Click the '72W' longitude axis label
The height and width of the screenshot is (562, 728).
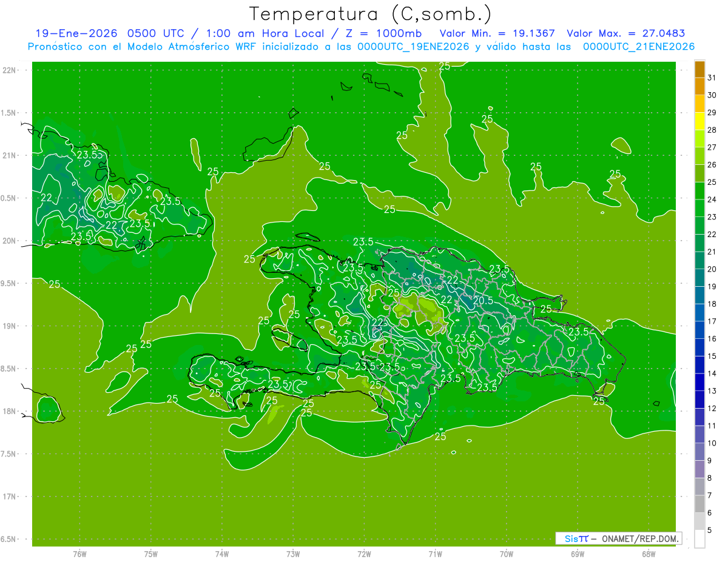pos(364,554)
